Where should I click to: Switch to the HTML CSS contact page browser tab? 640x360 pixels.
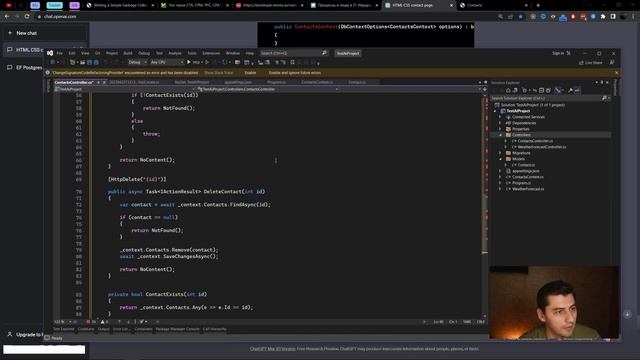[x=419, y=5]
